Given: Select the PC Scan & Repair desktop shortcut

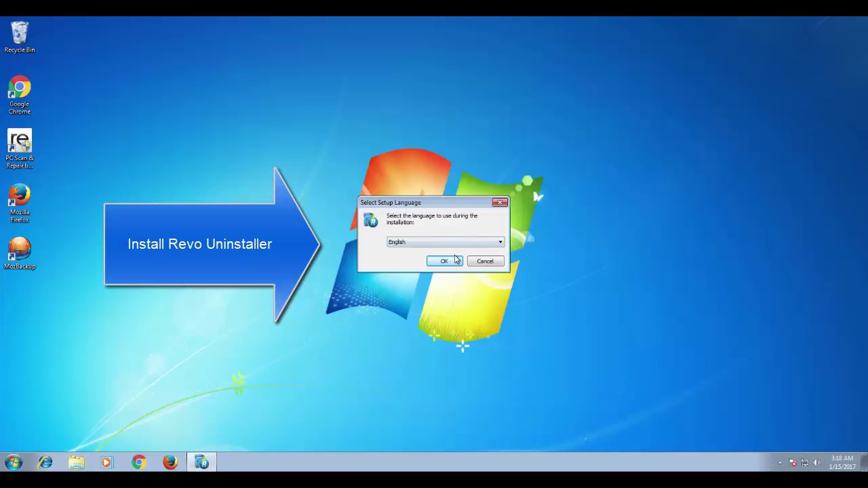Looking at the screenshot, I should coord(20,149).
